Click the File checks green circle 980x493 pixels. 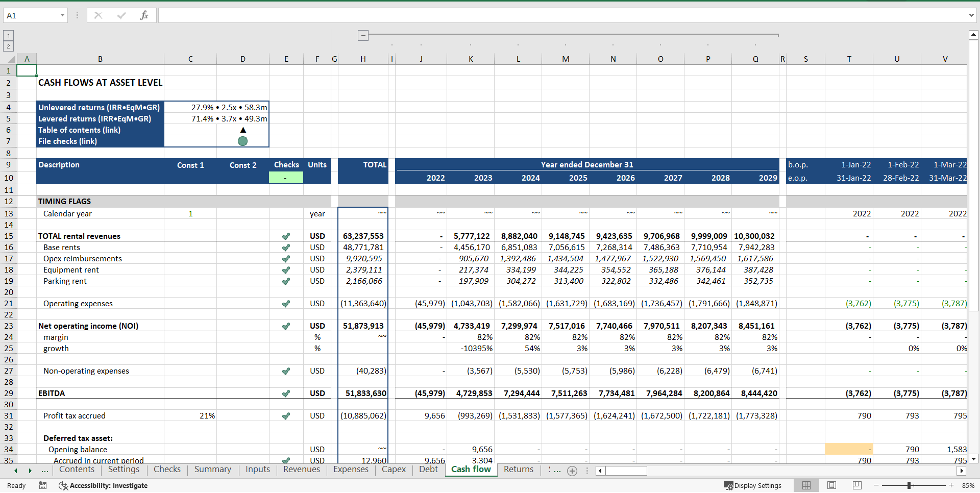point(243,141)
